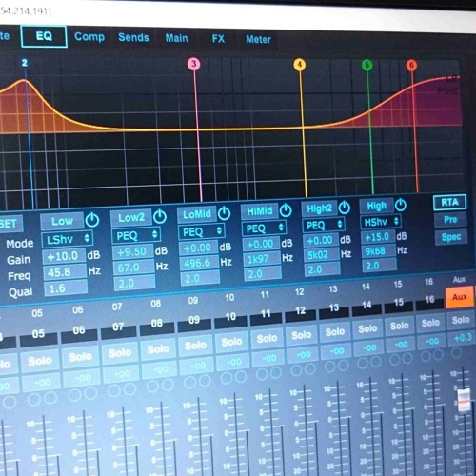Screen dimensions: 476x476
Task: Solo the Aux channel
Action: point(460,320)
